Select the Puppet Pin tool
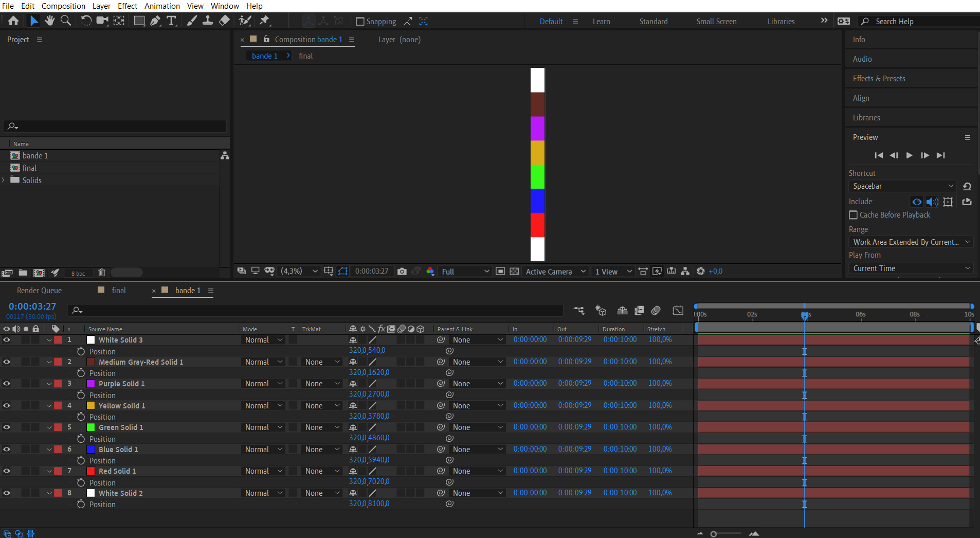Image resolution: width=980 pixels, height=538 pixels. pyautogui.click(x=265, y=21)
